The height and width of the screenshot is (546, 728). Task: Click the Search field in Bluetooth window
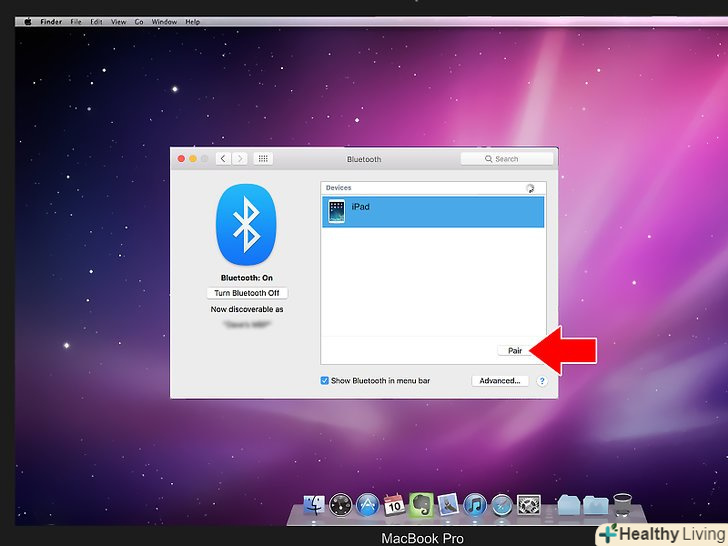pyautogui.click(x=507, y=159)
